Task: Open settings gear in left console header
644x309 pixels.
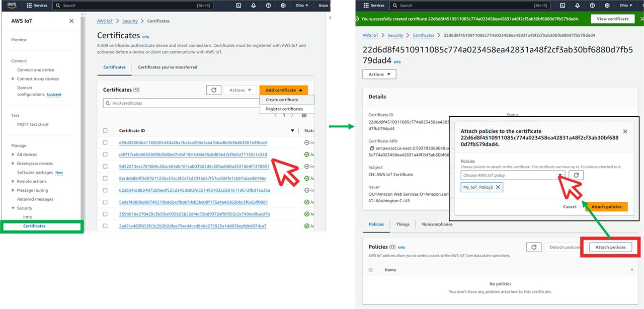Action: pos(283,6)
